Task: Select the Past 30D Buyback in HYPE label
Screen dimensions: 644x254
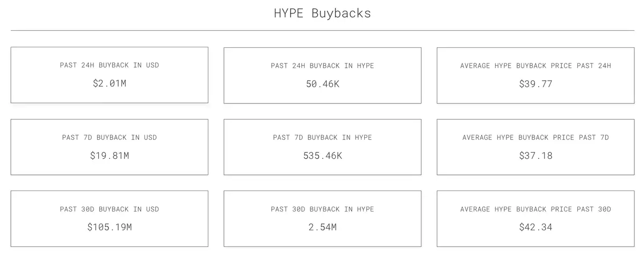Action: pos(322,209)
